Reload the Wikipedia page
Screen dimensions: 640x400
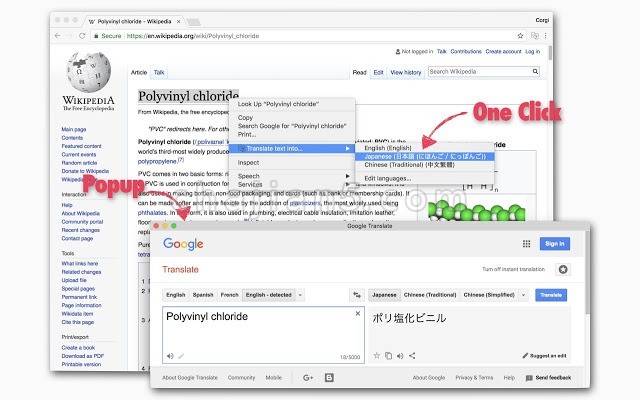click(82, 36)
